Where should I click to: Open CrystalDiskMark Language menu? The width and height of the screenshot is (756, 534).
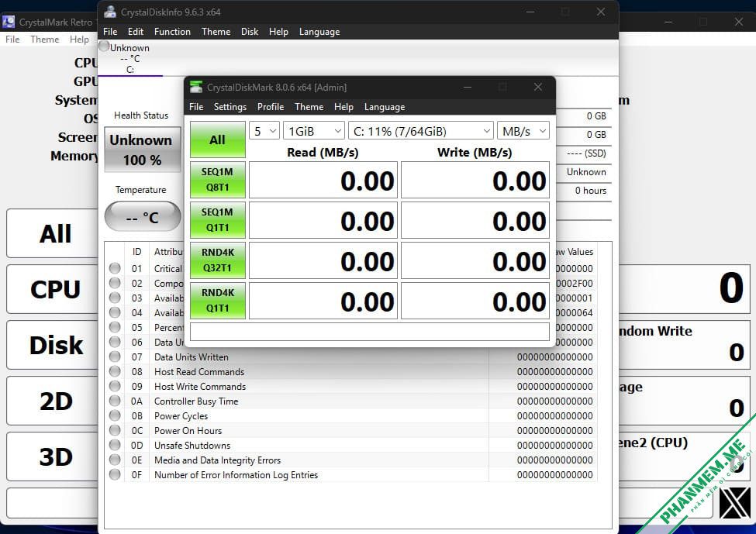coord(385,107)
